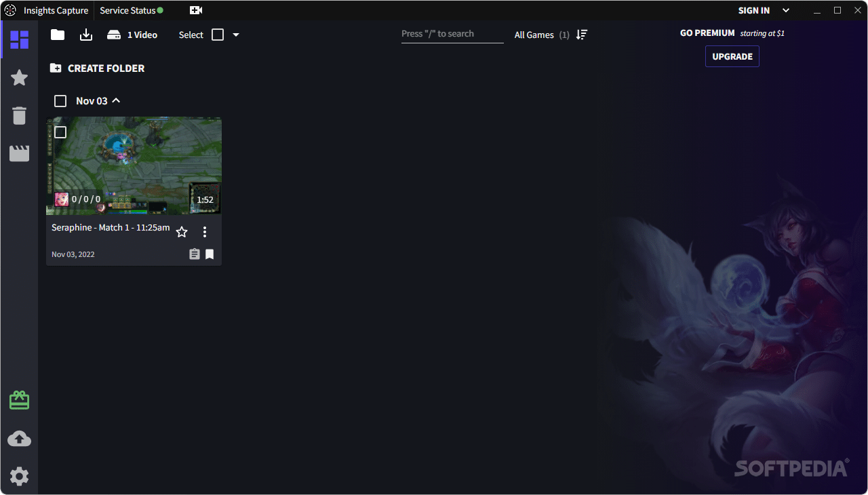
Task: Click the 0 / 0 / 0 KDA text
Action: coord(86,199)
